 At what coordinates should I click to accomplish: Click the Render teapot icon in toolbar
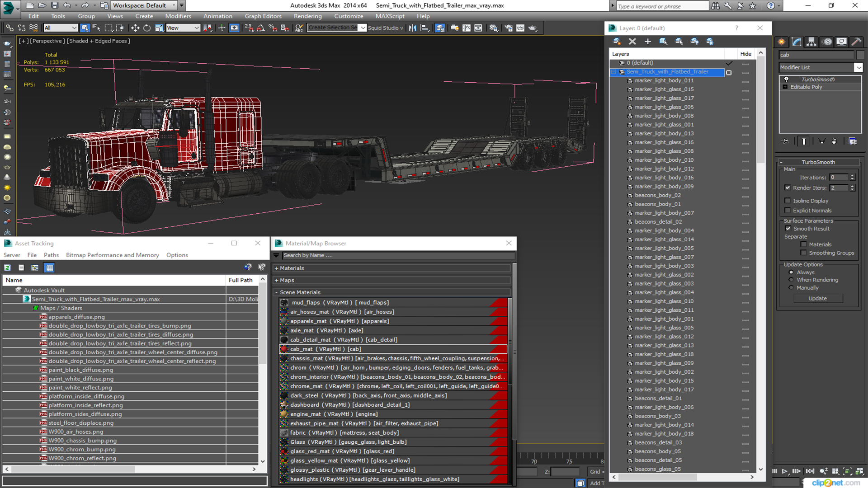[533, 28]
